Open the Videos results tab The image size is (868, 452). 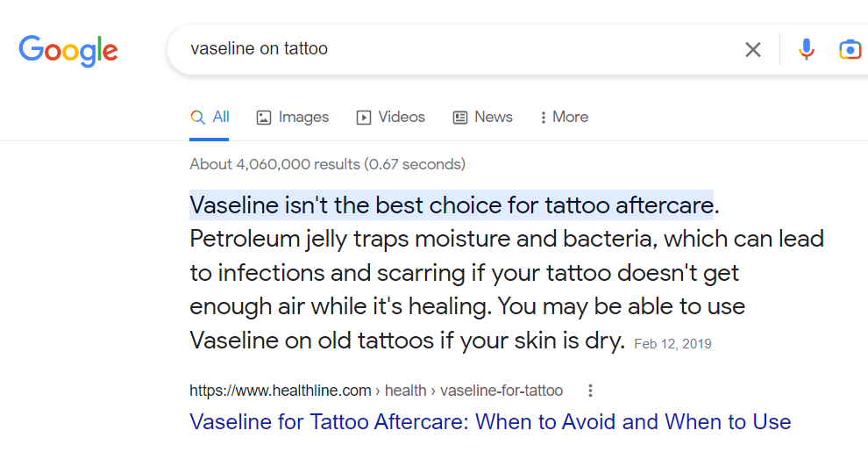pos(401,118)
